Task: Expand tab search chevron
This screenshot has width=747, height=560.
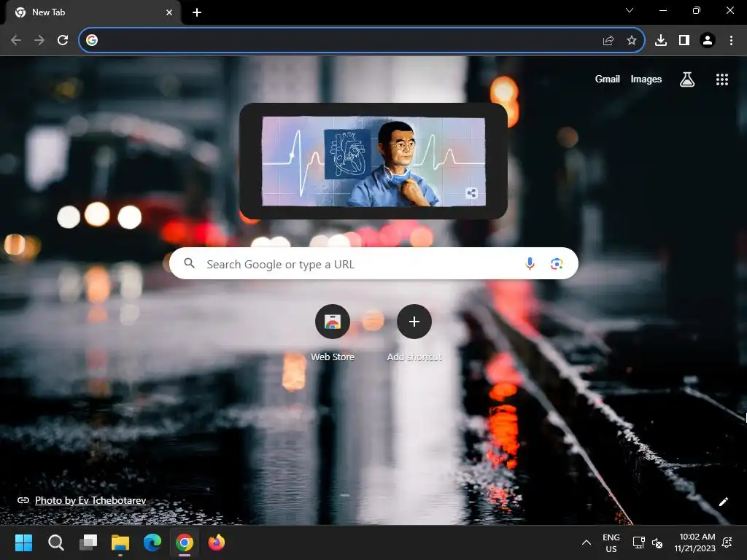Action: click(630, 10)
